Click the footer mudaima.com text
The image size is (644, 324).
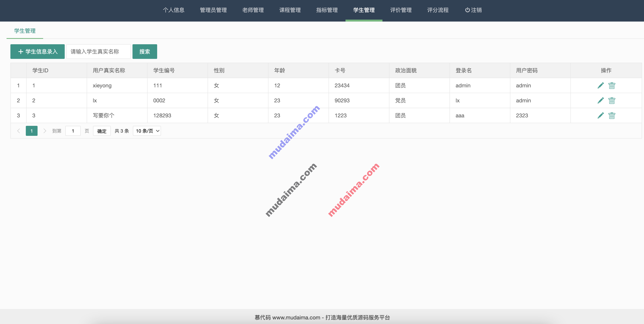(x=322, y=317)
